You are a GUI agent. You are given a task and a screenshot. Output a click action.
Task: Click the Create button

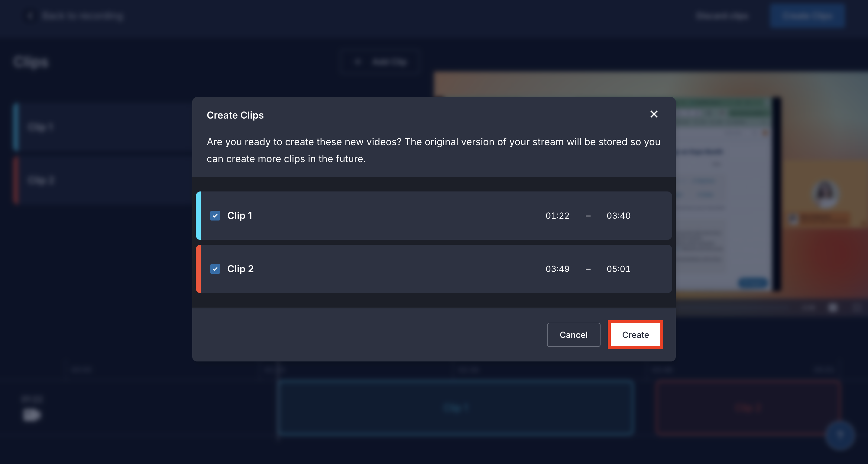[x=635, y=335]
